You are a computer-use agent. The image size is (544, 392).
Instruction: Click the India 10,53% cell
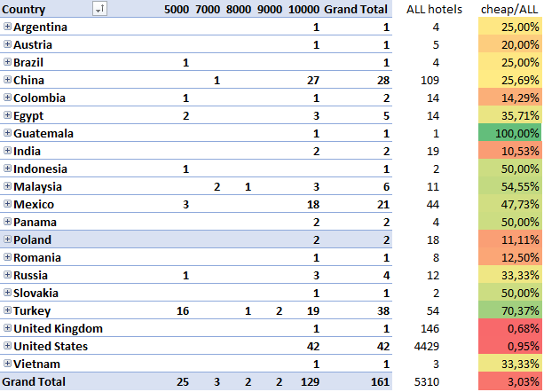point(509,151)
